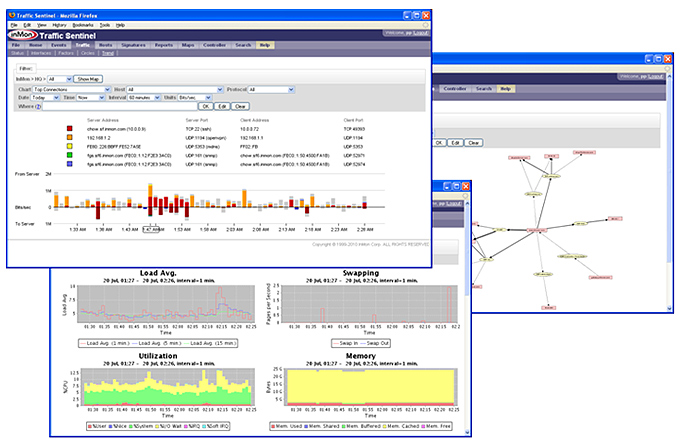680x447 pixels.
Task: Open the Signatures tab
Action: coord(133,45)
